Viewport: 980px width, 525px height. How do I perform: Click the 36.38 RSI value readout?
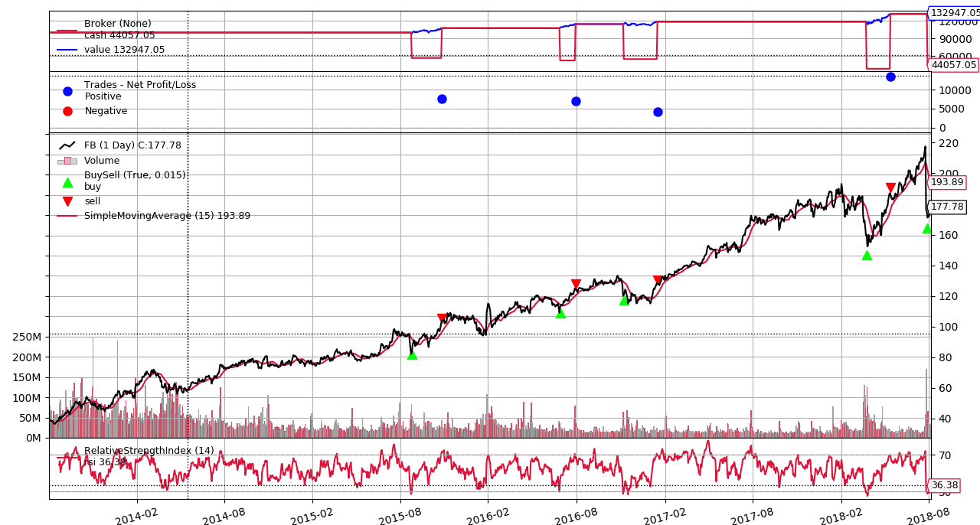point(943,484)
